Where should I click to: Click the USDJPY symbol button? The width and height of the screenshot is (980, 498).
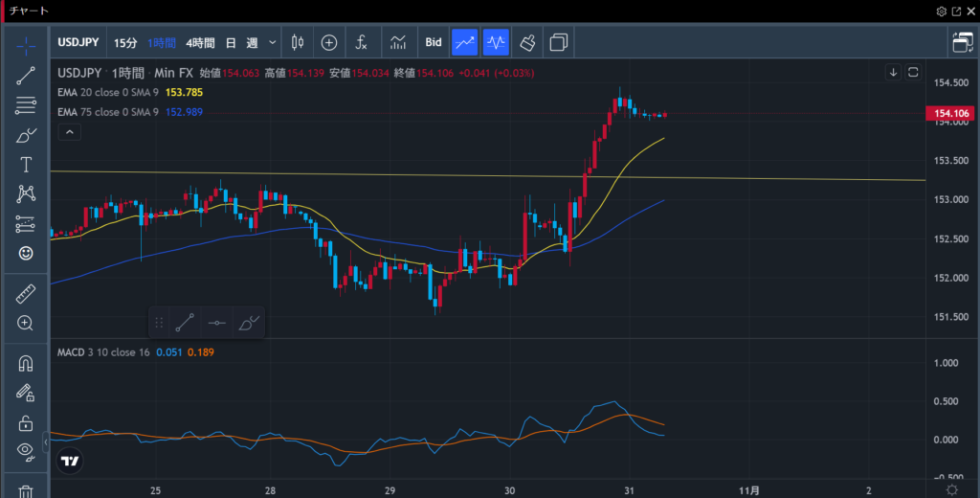(x=78, y=42)
